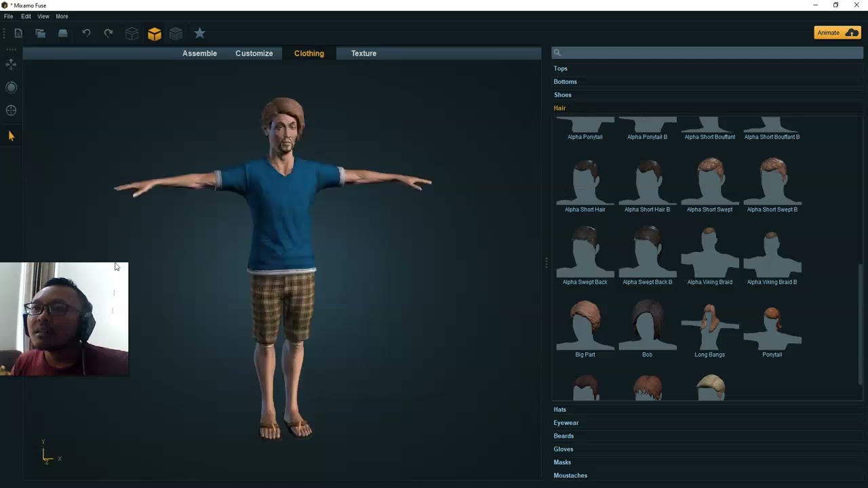The height and width of the screenshot is (488, 868).
Task: Select the crosshair zoom tool in the left sidebar
Action: 11,110
